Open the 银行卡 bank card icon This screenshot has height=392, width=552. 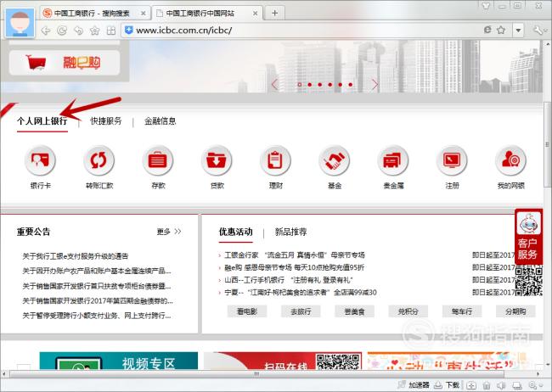(40, 160)
